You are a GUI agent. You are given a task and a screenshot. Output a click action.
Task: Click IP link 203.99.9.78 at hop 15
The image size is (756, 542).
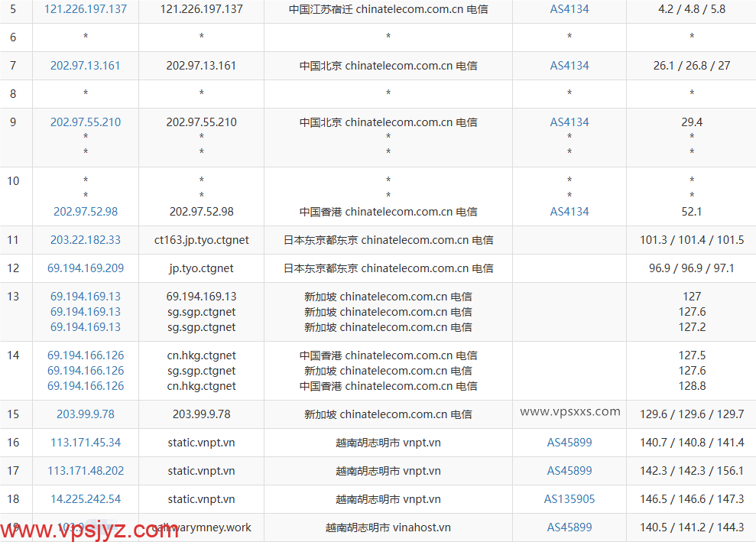(85, 414)
